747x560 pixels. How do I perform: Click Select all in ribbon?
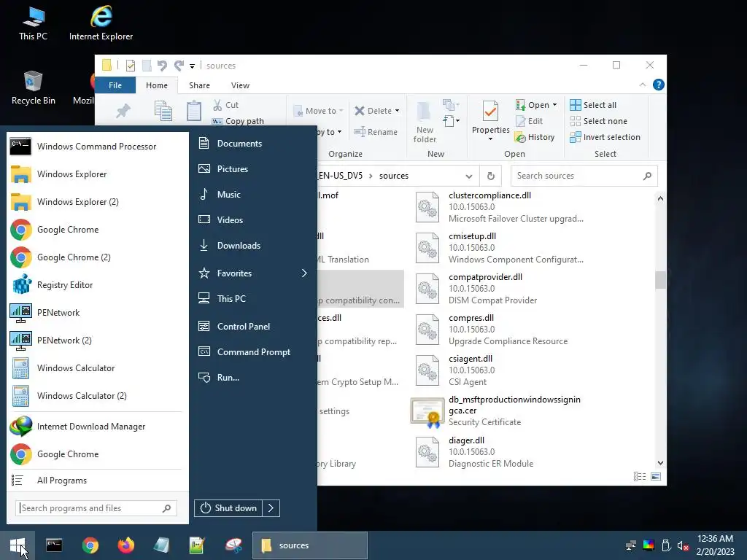[593, 105]
